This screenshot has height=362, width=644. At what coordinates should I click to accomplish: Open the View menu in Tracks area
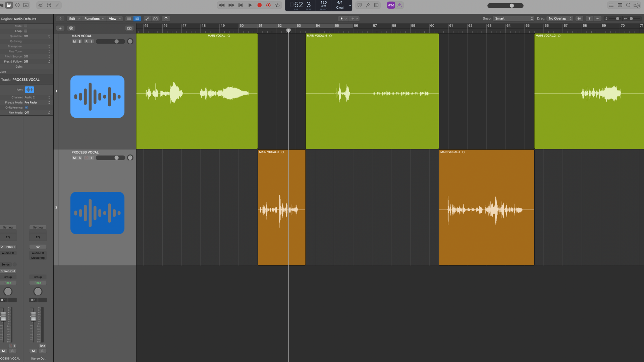click(x=115, y=19)
